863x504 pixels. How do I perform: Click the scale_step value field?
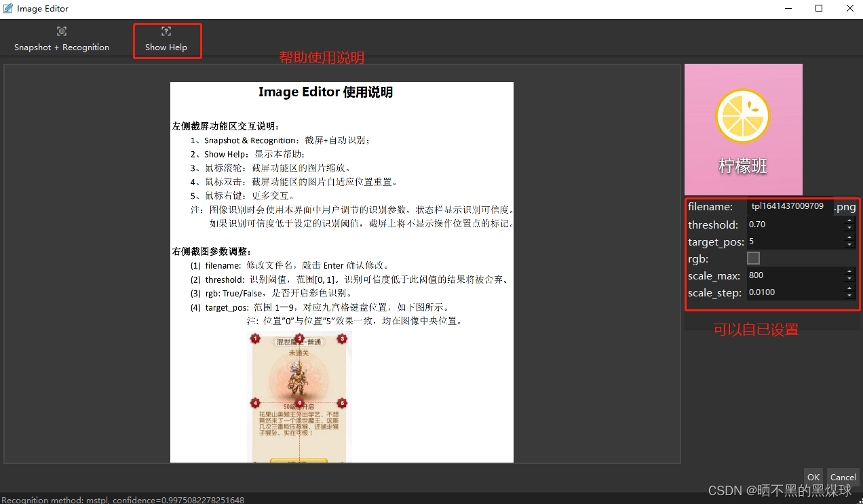[x=795, y=292]
